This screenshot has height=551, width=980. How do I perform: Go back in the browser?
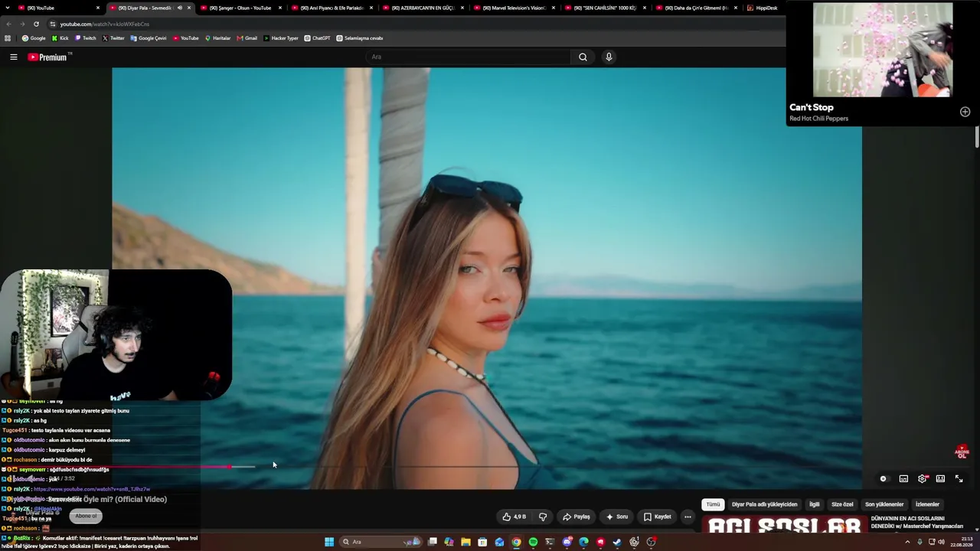click(8, 24)
